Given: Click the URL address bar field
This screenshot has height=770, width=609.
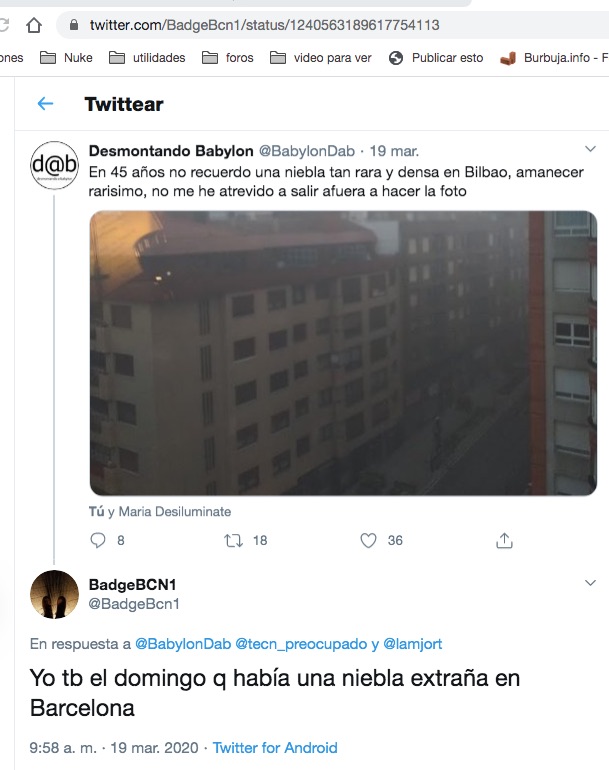Looking at the screenshot, I should (334, 25).
